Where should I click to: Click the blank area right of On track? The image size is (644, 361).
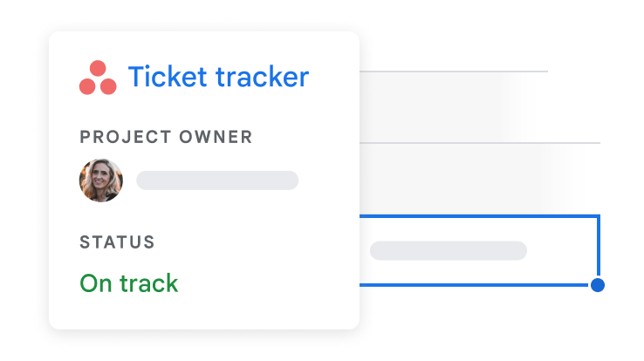[x=271, y=283]
